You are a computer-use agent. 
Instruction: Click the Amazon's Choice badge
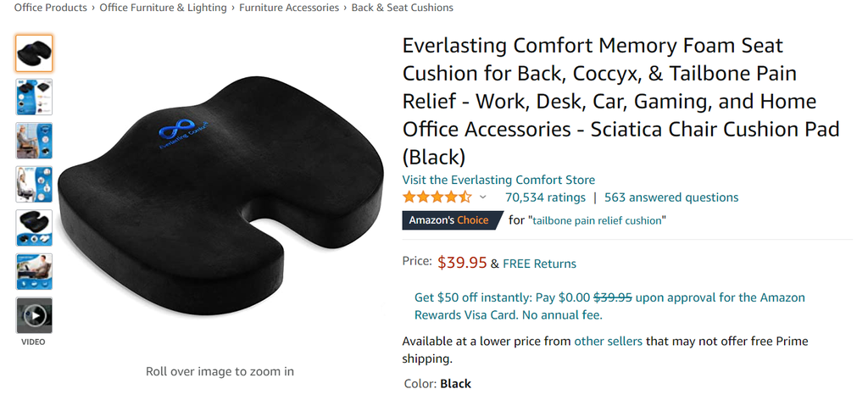point(448,220)
